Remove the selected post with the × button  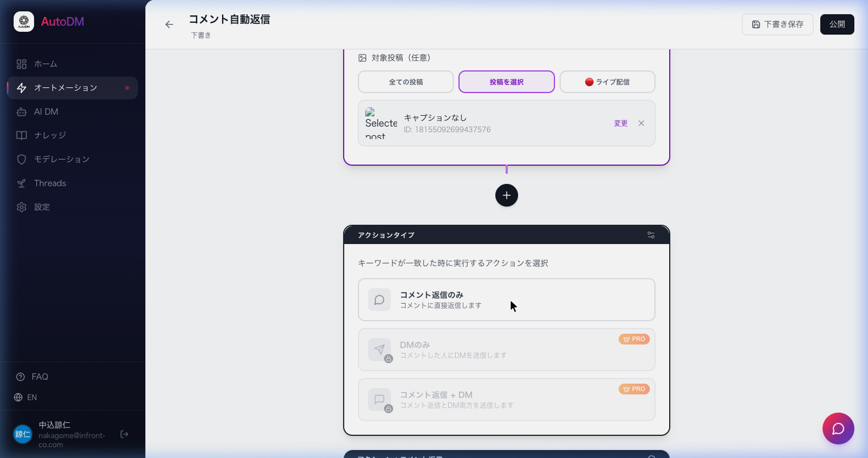click(x=641, y=123)
